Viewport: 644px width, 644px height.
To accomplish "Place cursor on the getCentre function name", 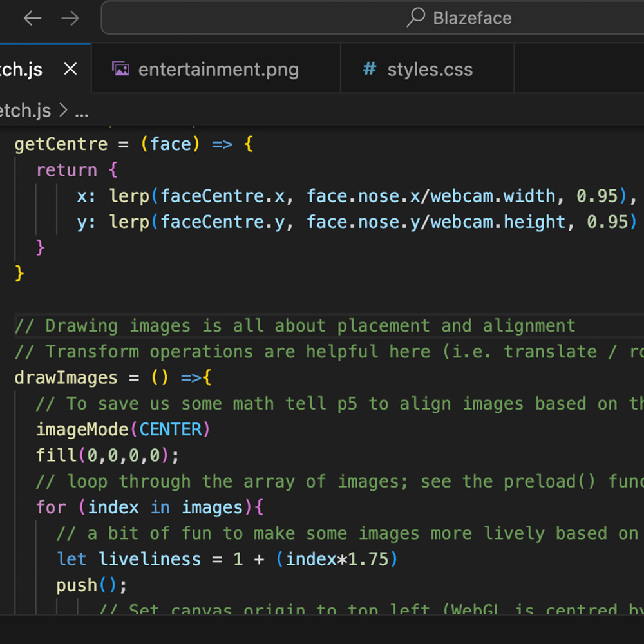I will (x=61, y=144).
